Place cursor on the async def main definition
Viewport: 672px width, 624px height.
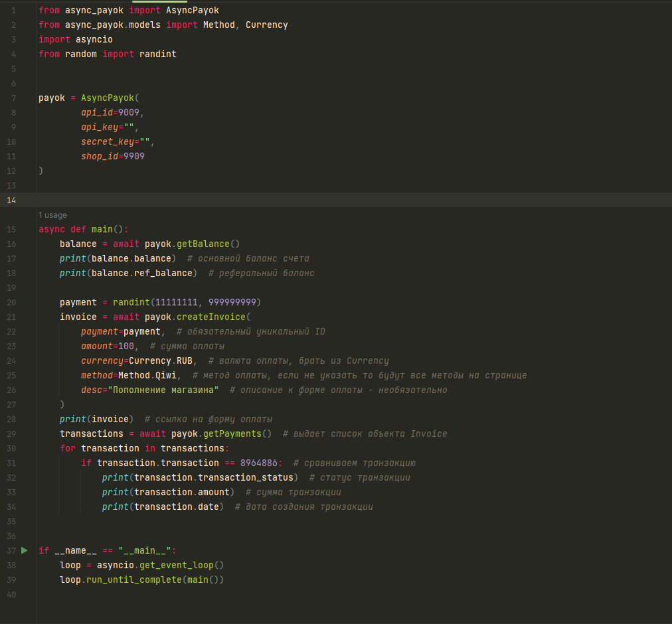pos(102,229)
